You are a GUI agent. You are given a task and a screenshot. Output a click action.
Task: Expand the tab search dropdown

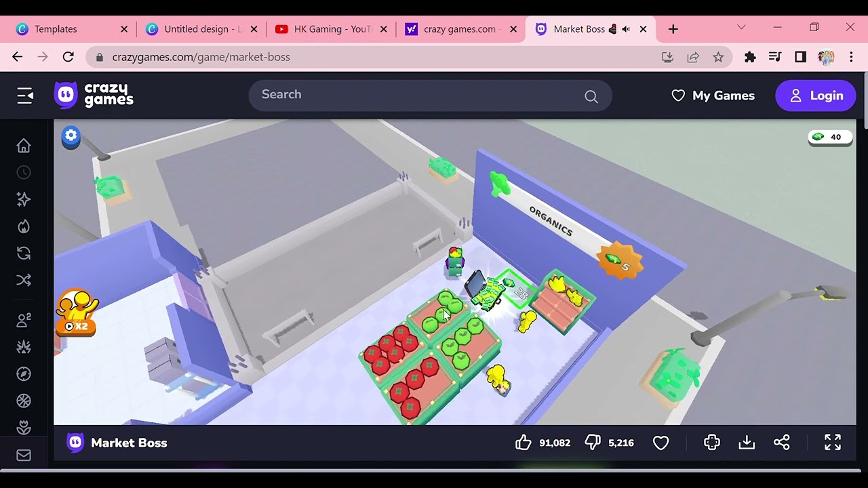click(741, 28)
